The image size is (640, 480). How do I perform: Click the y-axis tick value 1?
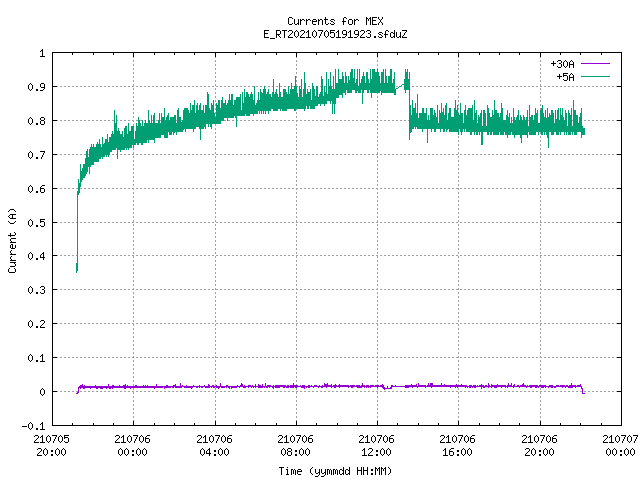point(42,53)
